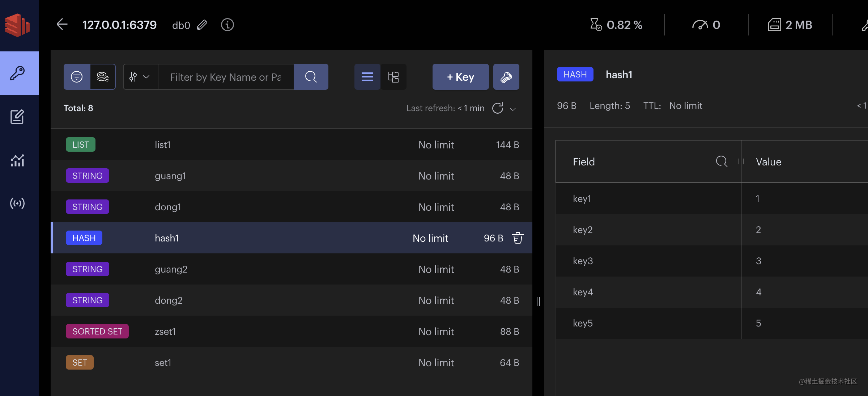The image size is (868, 396).
Task: Open key type filter dropdown
Action: pos(140,77)
